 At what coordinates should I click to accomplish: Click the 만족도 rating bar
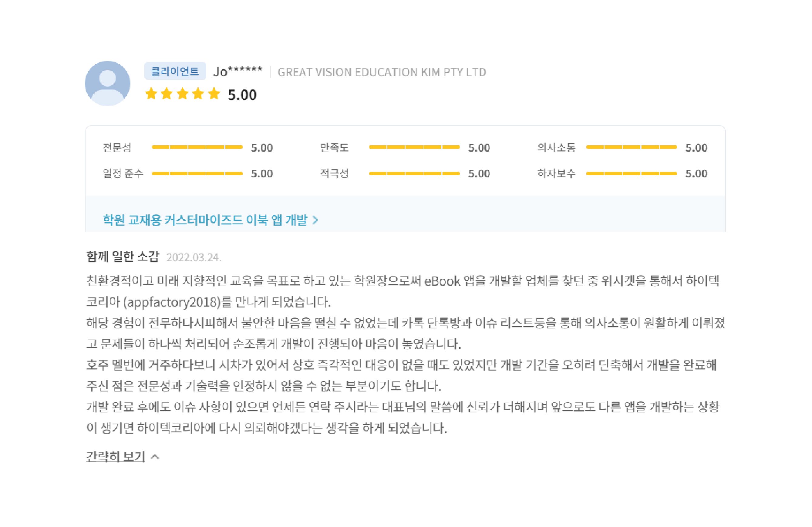pos(414,147)
